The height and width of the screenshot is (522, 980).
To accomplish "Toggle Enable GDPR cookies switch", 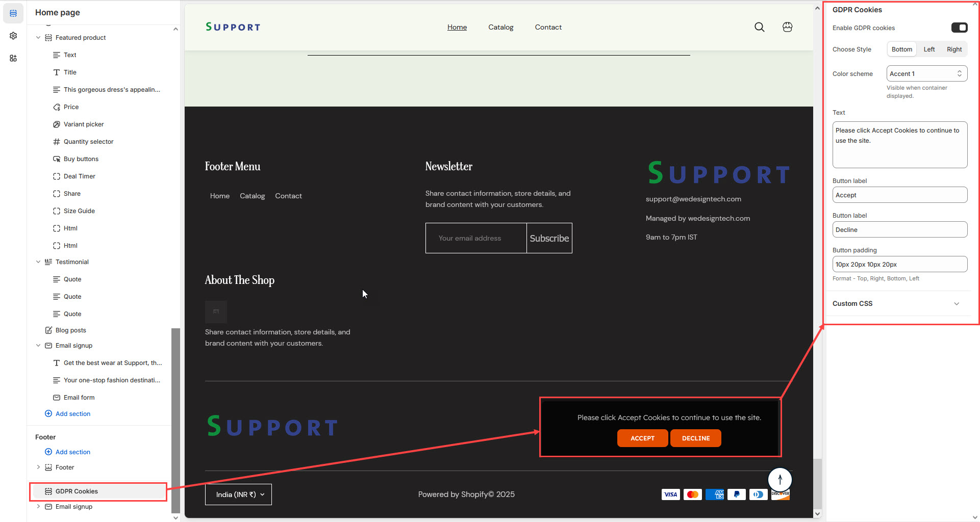I will point(959,28).
